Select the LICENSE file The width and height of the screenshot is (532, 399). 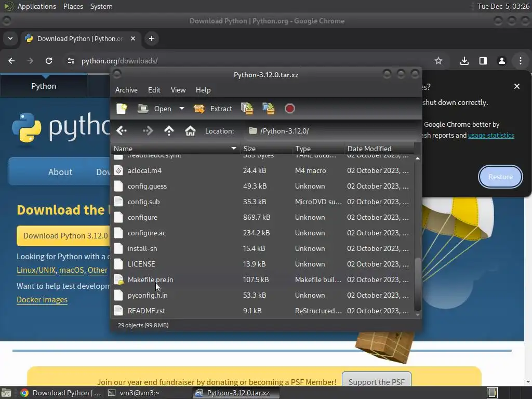click(x=262, y=264)
